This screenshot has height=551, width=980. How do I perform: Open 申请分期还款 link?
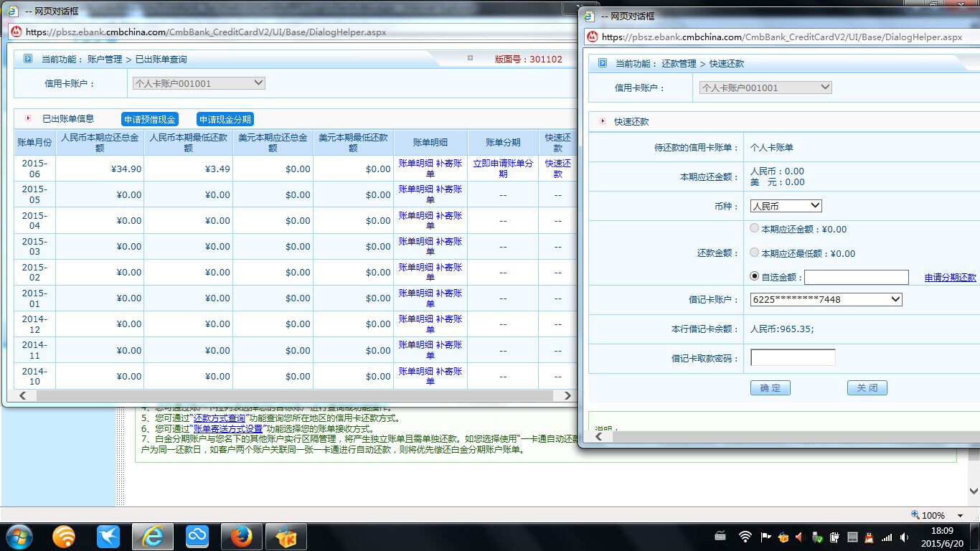[x=950, y=277]
